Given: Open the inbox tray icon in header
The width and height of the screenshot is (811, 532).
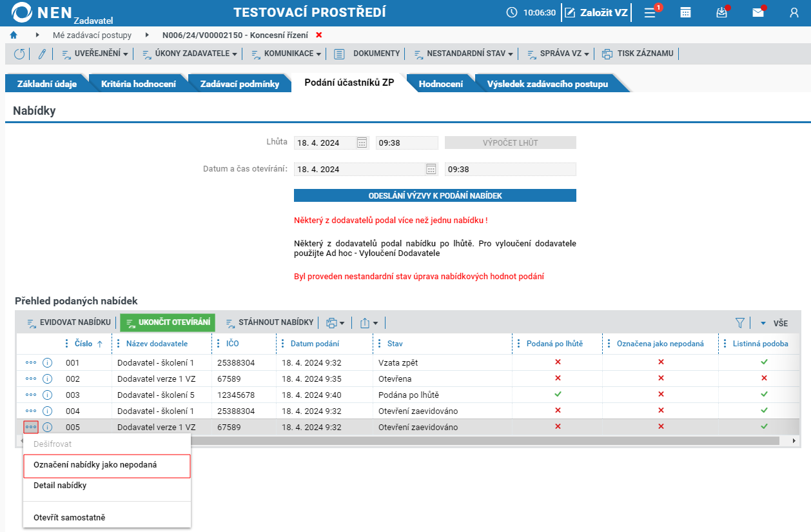Looking at the screenshot, I should pyautogui.click(x=722, y=12).
